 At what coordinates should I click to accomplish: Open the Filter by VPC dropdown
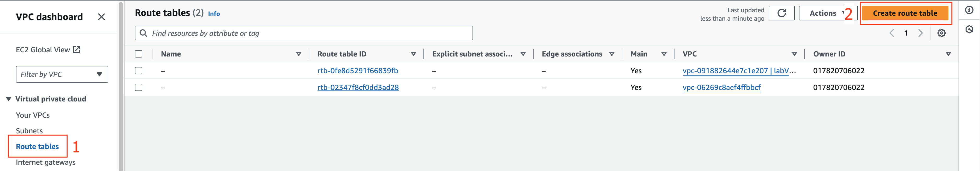click(x=62, y=74)
